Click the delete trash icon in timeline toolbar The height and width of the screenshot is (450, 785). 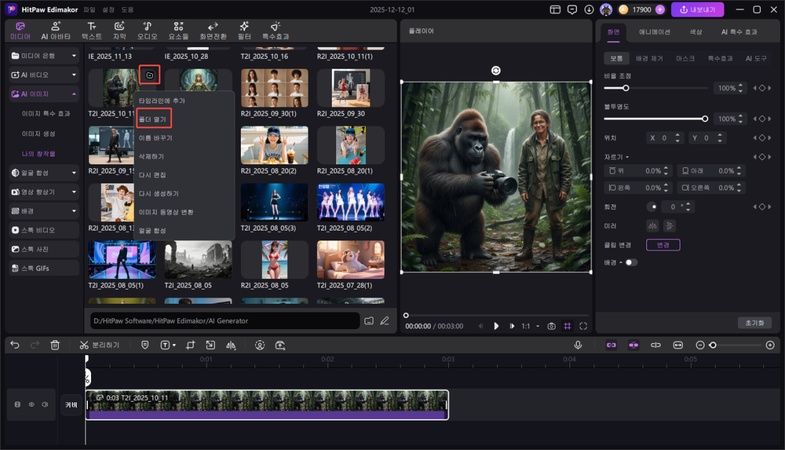(55, 345)
